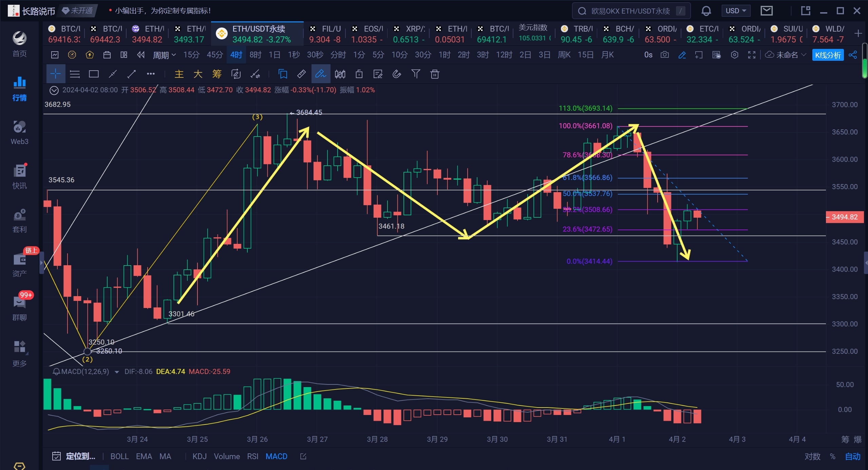Image resolution: width=868 pixels, height=470 pixels.
Task: Select the KDJ indicator
Action: (200, 456)
